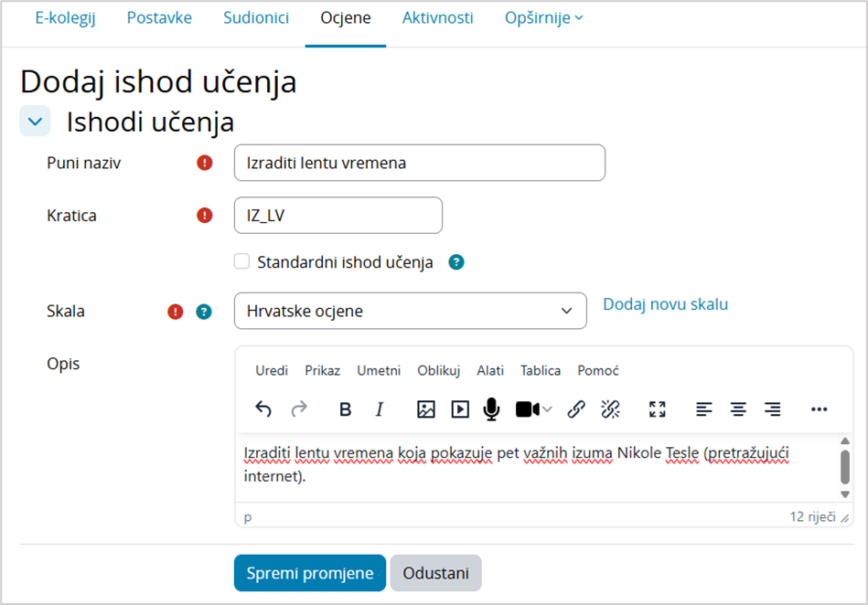Click the Spremi promjene button
The width and height of the screenshot is (868, 605).
[x=309, y=573]
